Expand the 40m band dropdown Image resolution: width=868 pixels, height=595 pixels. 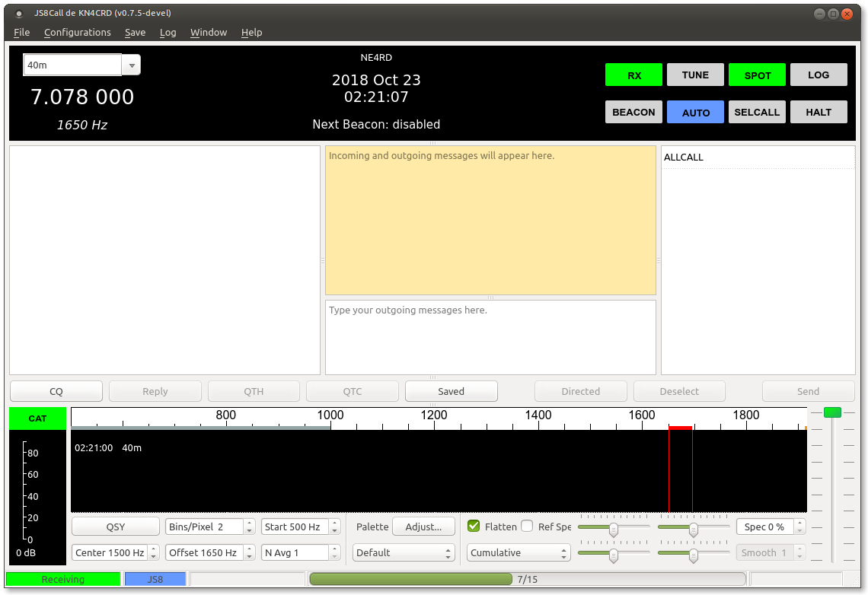tap(132, 65)
